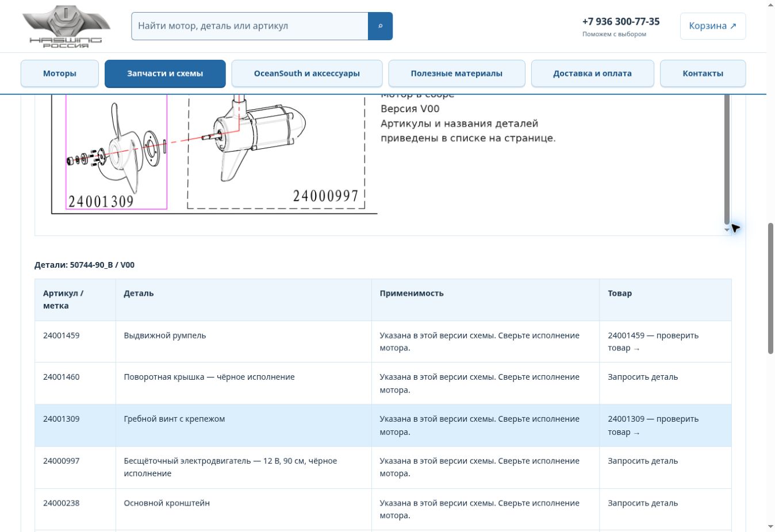Open 24001459 — проверить товар link
775x532 pixels.
point(653,342)
